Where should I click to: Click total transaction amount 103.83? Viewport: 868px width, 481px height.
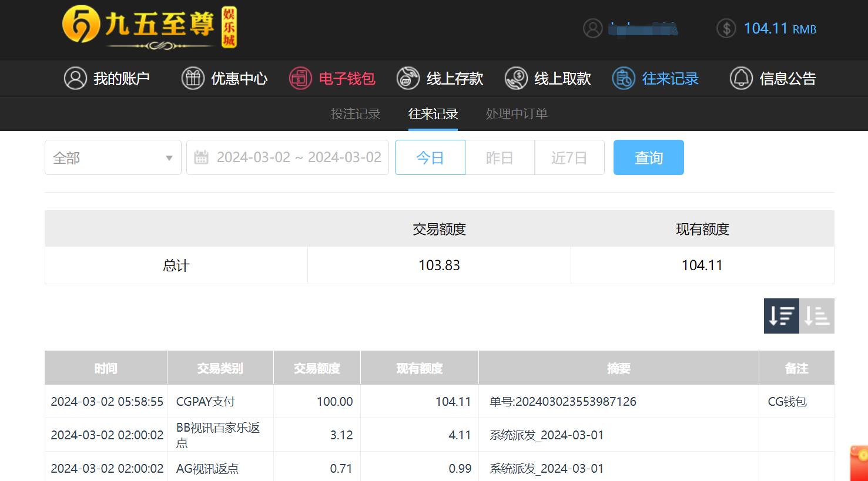click(439, 265)
